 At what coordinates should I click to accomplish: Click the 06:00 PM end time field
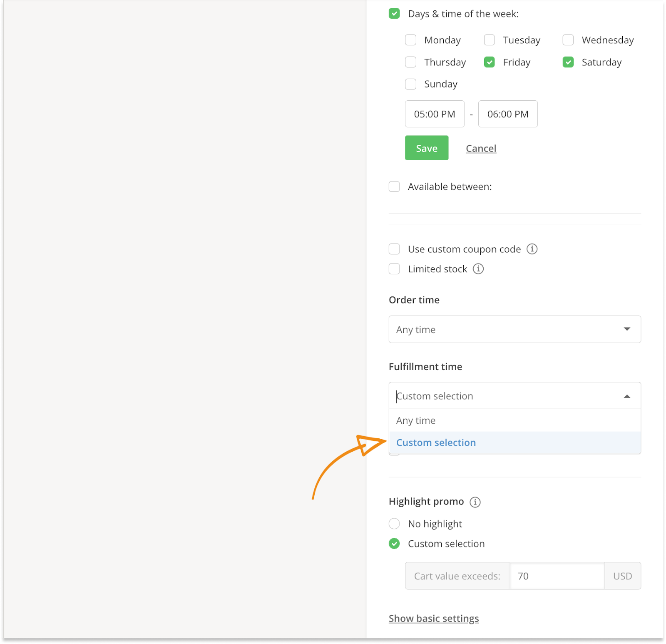coord(508,114)
